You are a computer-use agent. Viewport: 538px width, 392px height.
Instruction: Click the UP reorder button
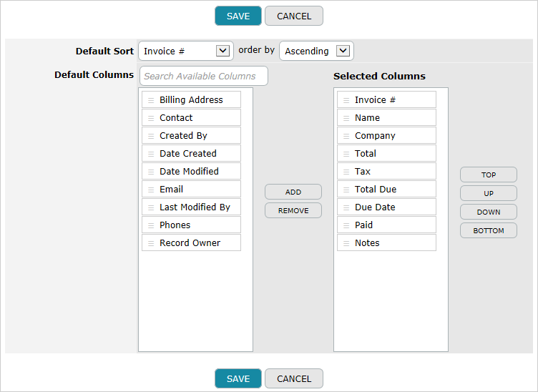point(489,193)
